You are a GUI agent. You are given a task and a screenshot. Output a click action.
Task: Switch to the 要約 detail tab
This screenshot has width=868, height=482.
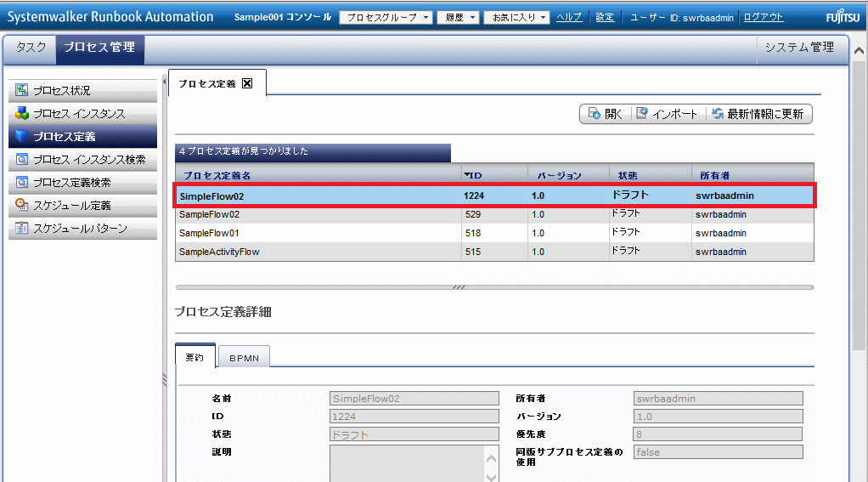click(x=194, y=357)
